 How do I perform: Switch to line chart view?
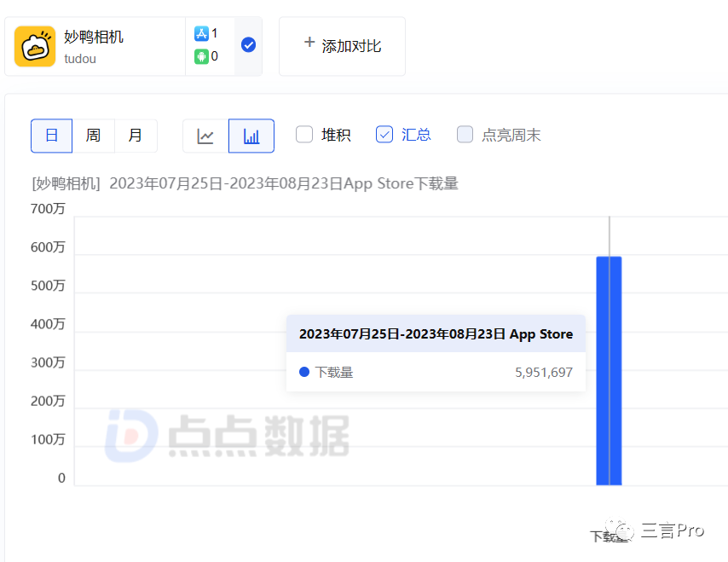click(x=205, y=136)
